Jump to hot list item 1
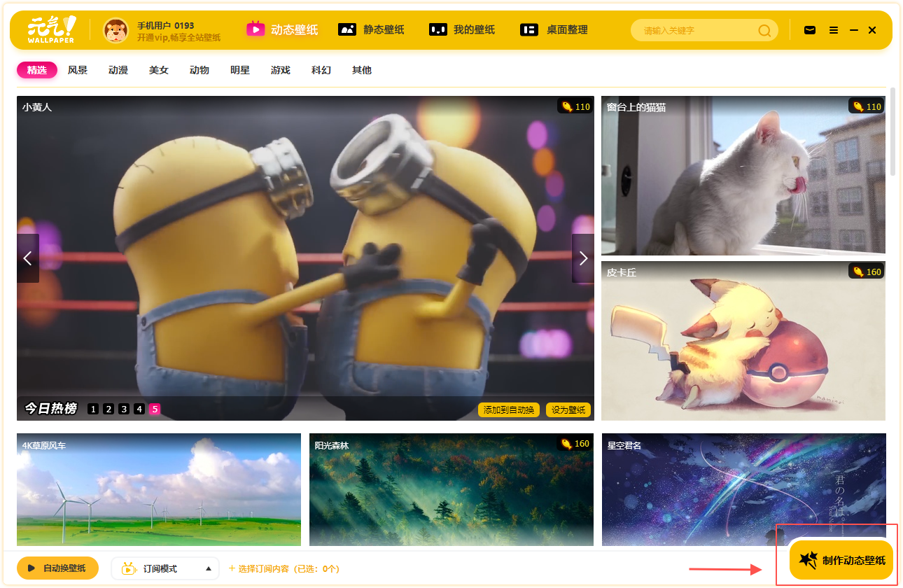The width and height of the screenshot is (903, 588). pos(93,409)
